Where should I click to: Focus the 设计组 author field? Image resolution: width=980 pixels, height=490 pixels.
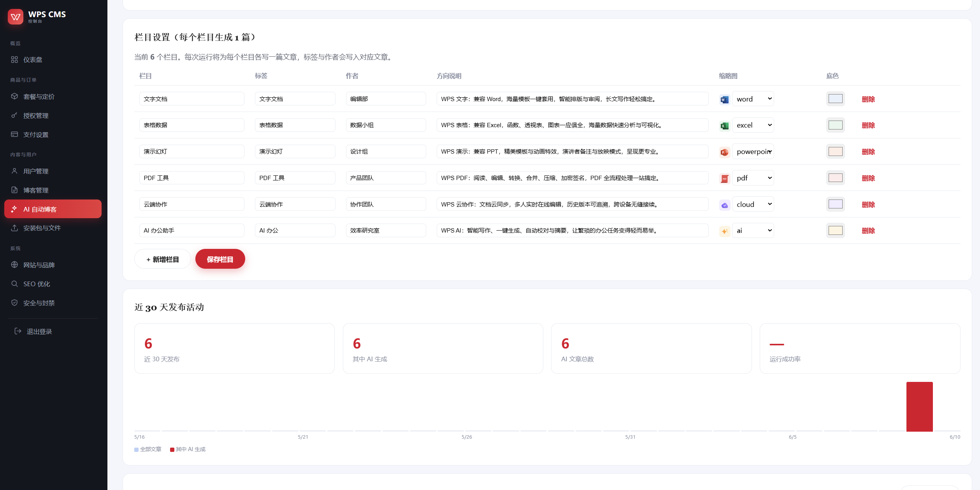pos(386,151)
